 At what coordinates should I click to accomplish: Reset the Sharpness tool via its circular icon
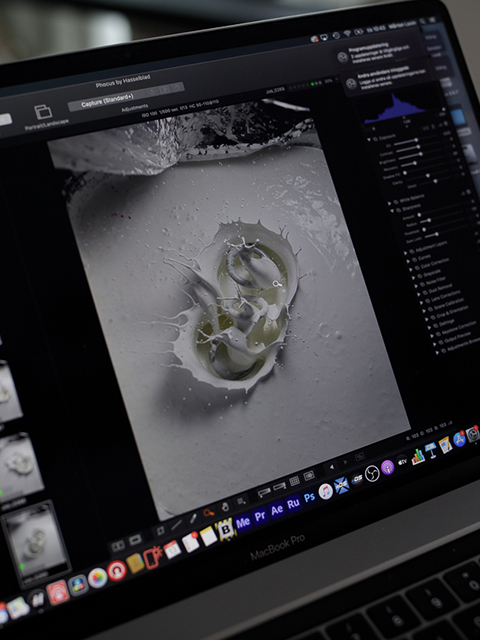pos(467,193)
